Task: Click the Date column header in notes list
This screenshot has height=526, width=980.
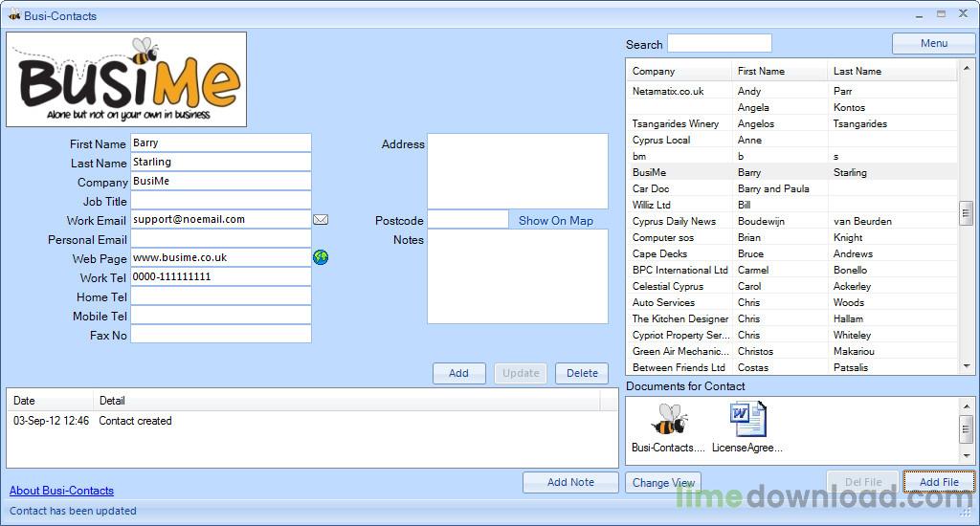Action: click(x=50, y=401)
